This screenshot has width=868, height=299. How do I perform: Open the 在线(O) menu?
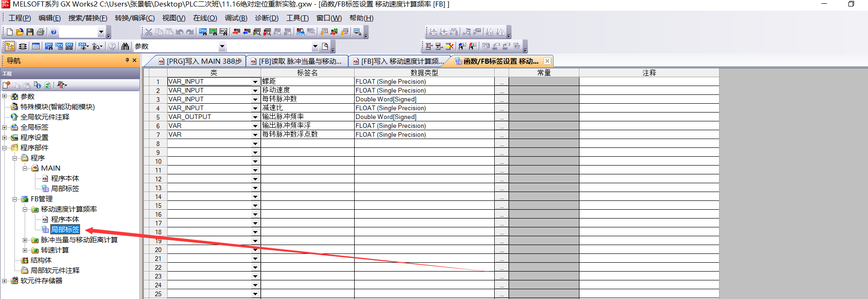click(205, 18)
